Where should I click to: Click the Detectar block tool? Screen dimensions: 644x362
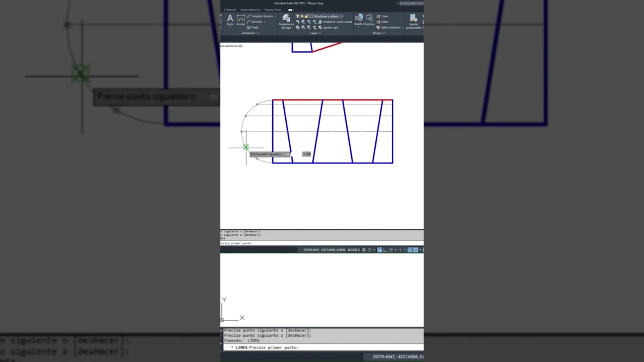pyautogui.click(x=369, y=20)
